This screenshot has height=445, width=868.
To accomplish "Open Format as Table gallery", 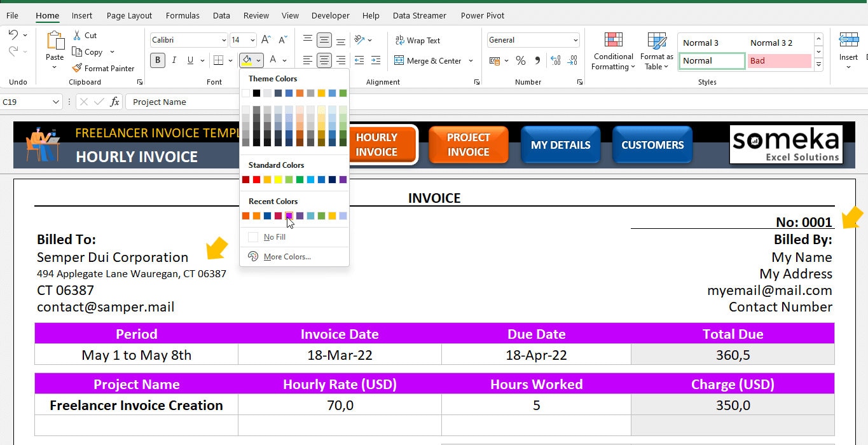I will (657, 51).
